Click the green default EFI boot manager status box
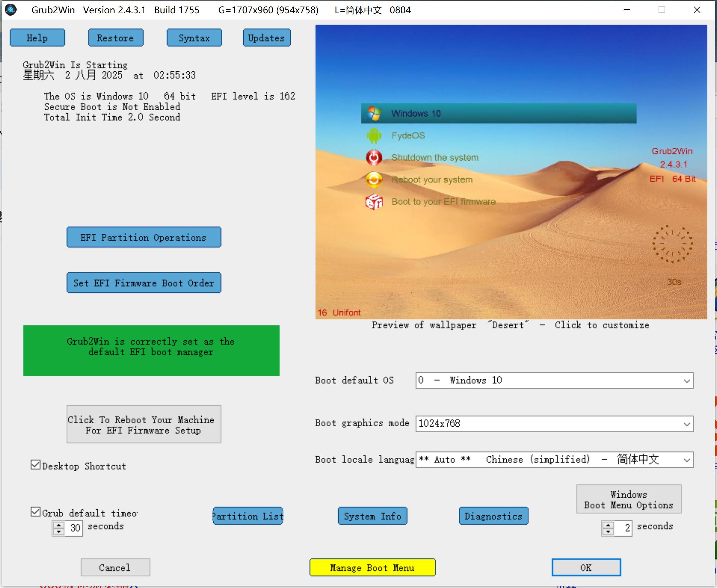The image size is (717, 588). (x=151, y=351)
